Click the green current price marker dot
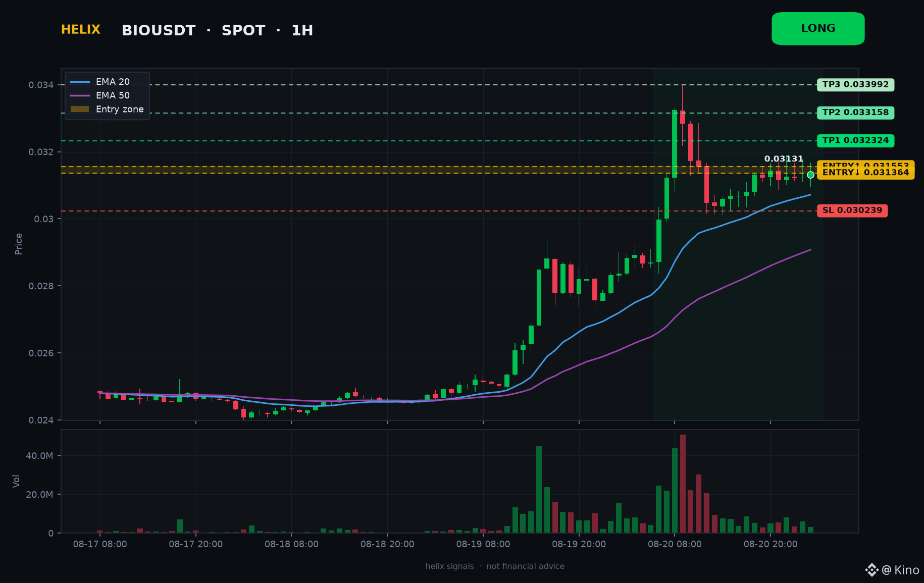This screenshot has height=583, width=924. [810, 175]
